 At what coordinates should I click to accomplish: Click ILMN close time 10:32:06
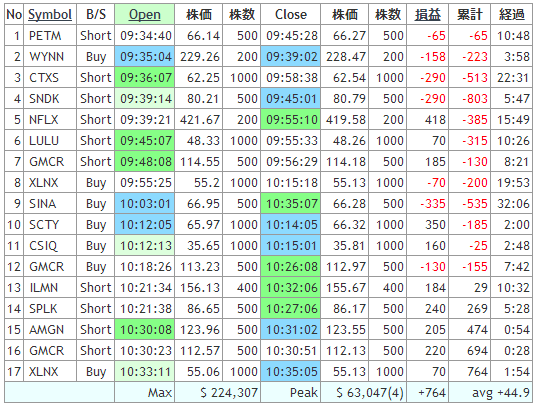click(x=291, y=288)
